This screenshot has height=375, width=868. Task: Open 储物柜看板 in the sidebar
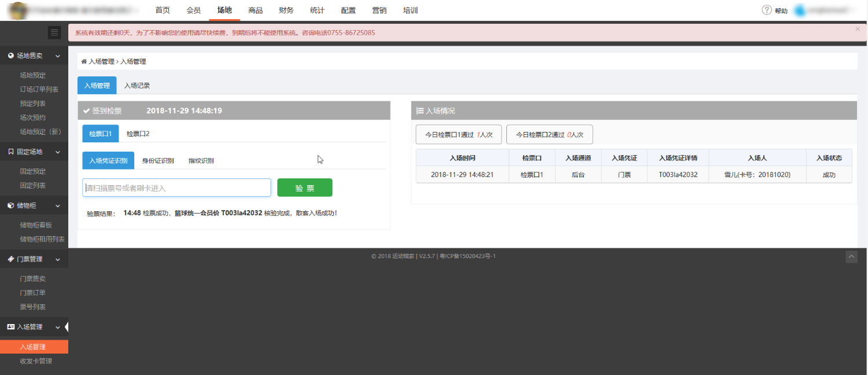coord(36,225)
